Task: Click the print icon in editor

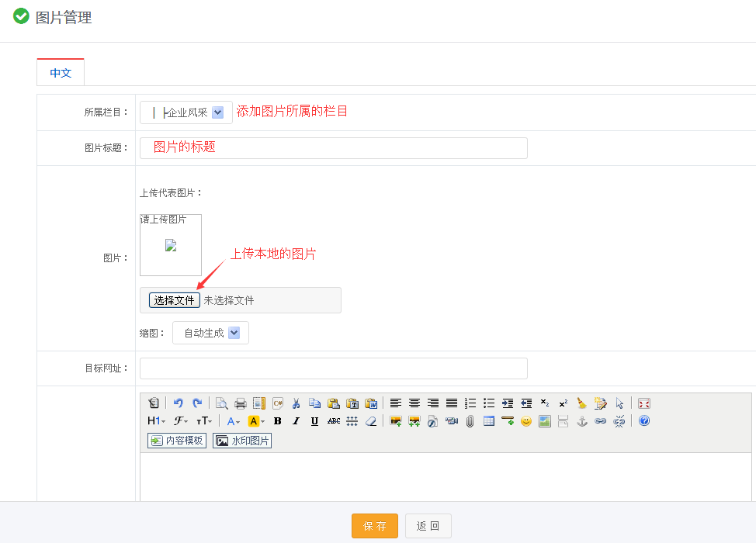Action: coord(241,403)
